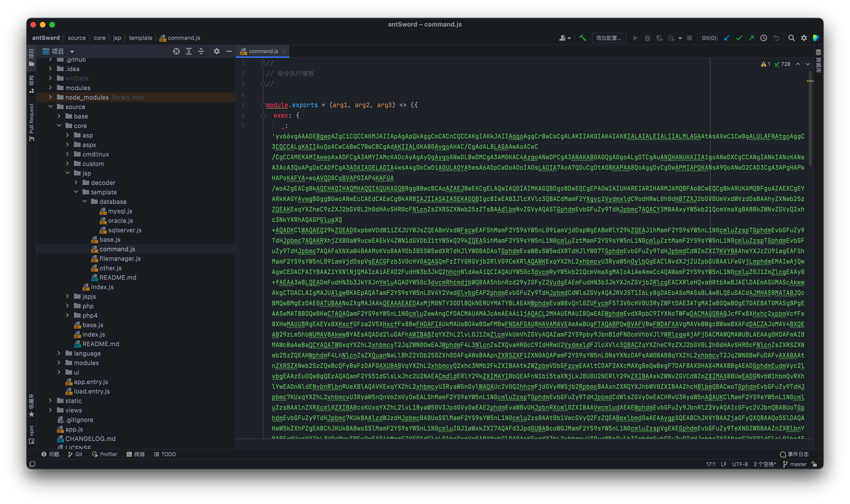Open Search Everywhere magnifier icon
The height and width of the screenshot is (504, 850).
coord(792,38)
